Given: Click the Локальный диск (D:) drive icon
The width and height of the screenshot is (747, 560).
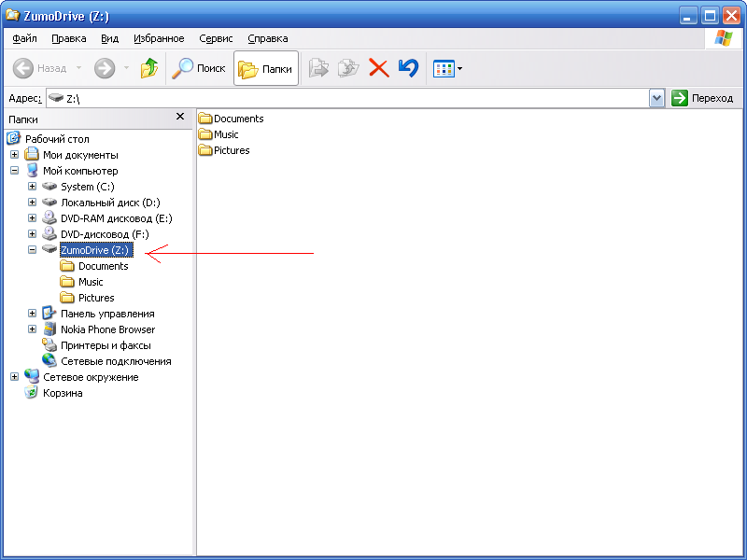Looking at the screenshot, I should click(x=49, y=203).
